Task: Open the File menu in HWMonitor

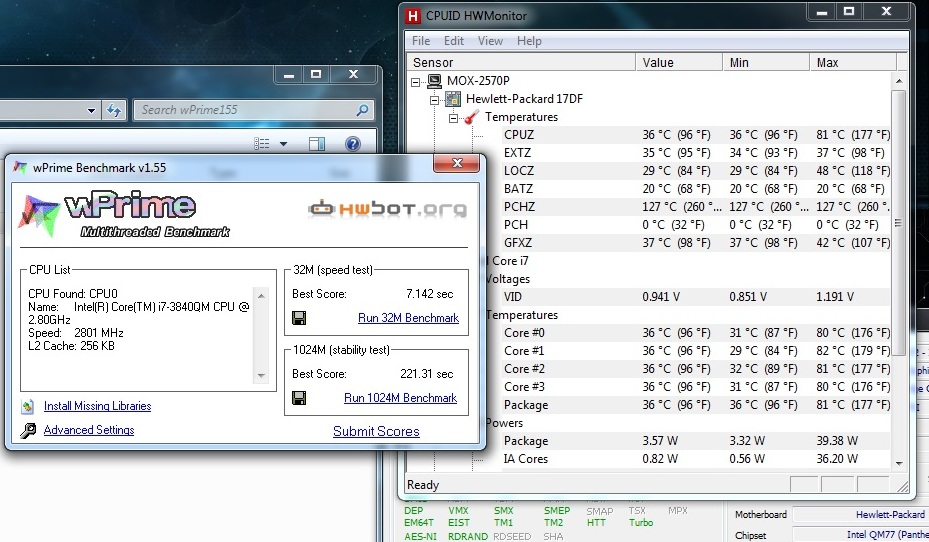Action: point(421,41)
